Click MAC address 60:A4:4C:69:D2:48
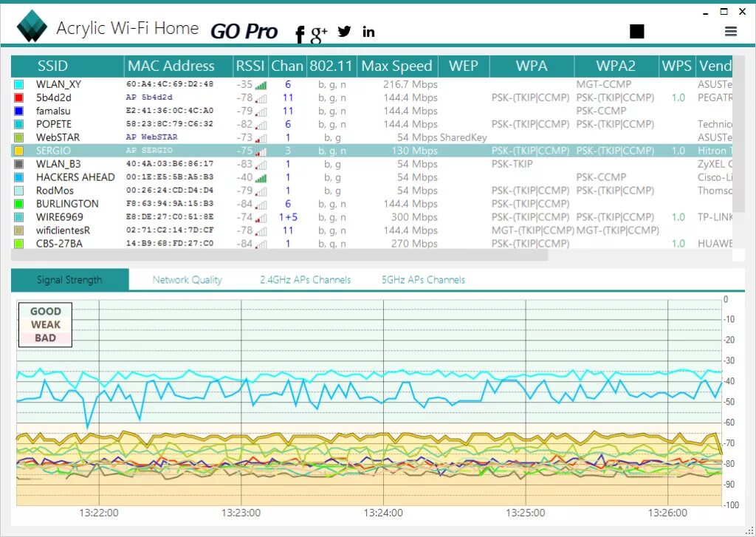The image size is (756, 537). point(170,84)
